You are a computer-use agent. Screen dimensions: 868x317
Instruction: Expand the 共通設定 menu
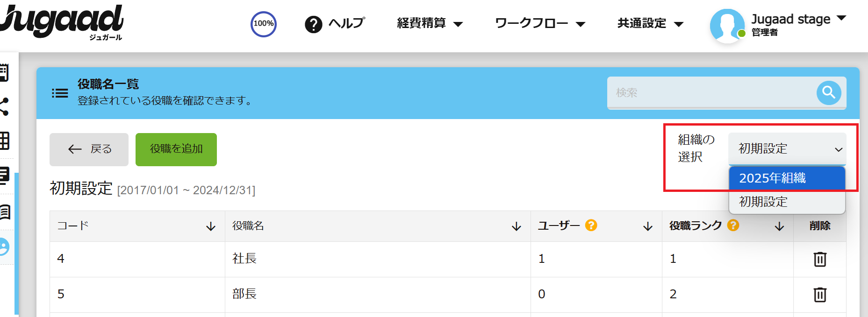[x=650, y=23]
